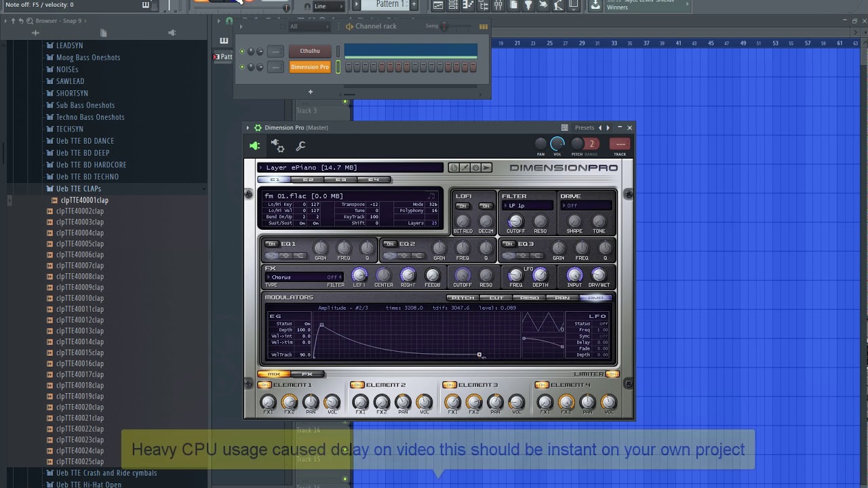Collapse browser with left arrow icon
Viewport: 868px width, 488px height.
coord(5,21)
